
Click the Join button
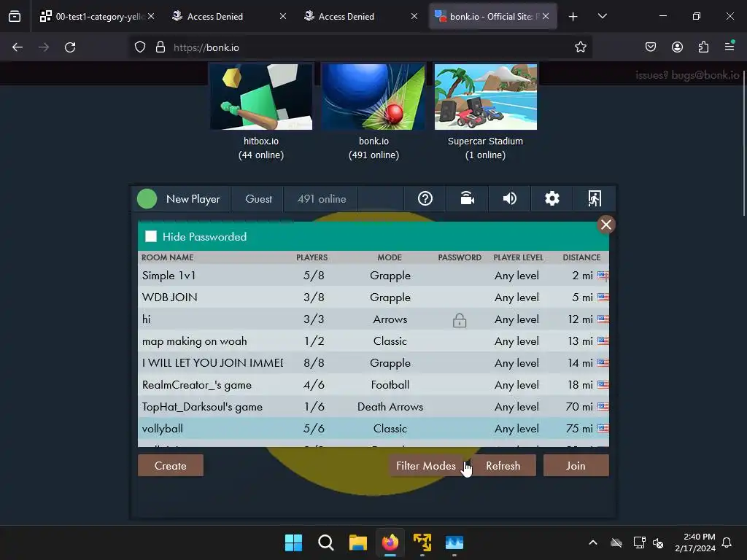576,465
